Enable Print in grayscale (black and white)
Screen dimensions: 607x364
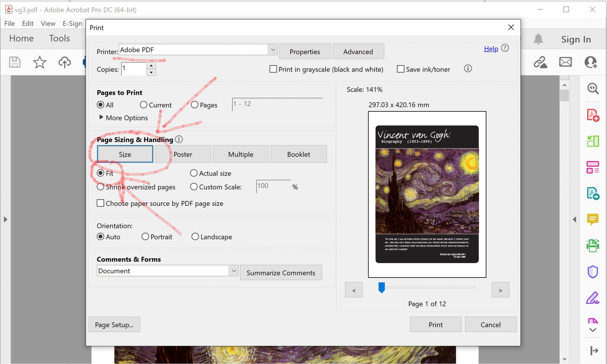click(273, 69)
